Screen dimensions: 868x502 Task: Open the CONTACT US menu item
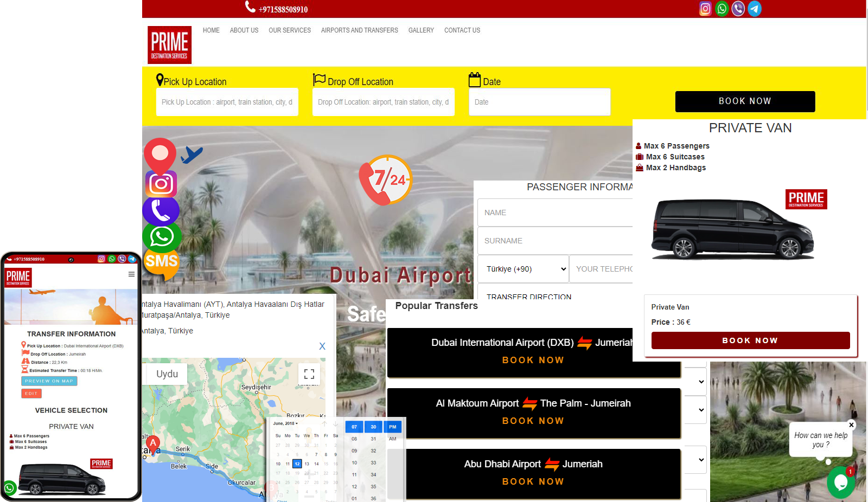pyautogui.click(x=462, y=30)
